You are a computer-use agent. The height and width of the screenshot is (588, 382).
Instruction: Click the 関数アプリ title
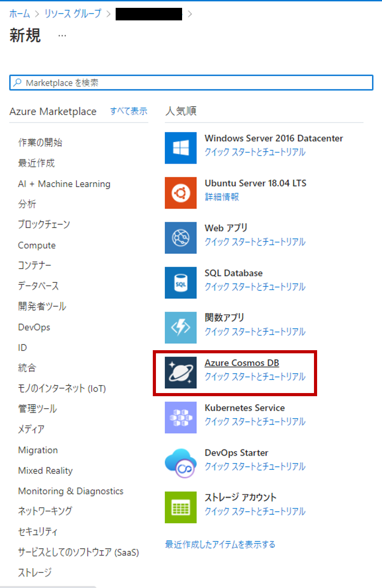pos(224,318)
